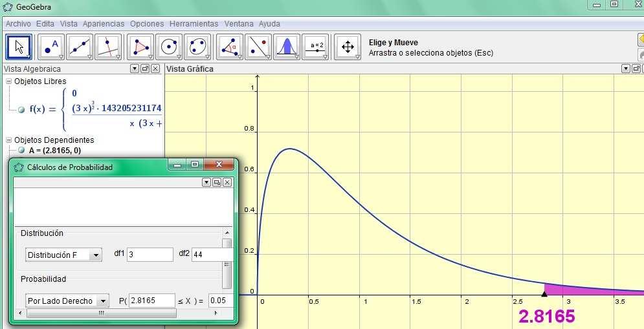
Task: Select the Elige y Mueve arrow tool
Action: 19,47
